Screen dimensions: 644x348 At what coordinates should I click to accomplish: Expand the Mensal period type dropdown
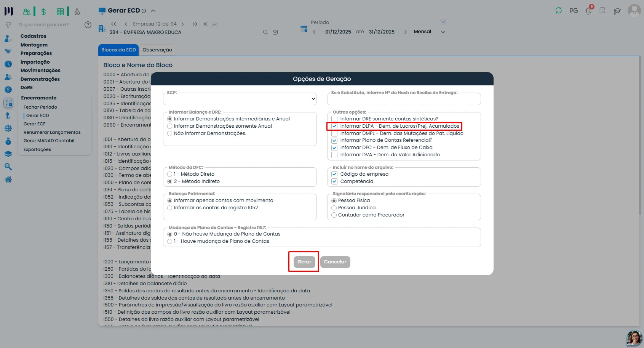[443, 32]
